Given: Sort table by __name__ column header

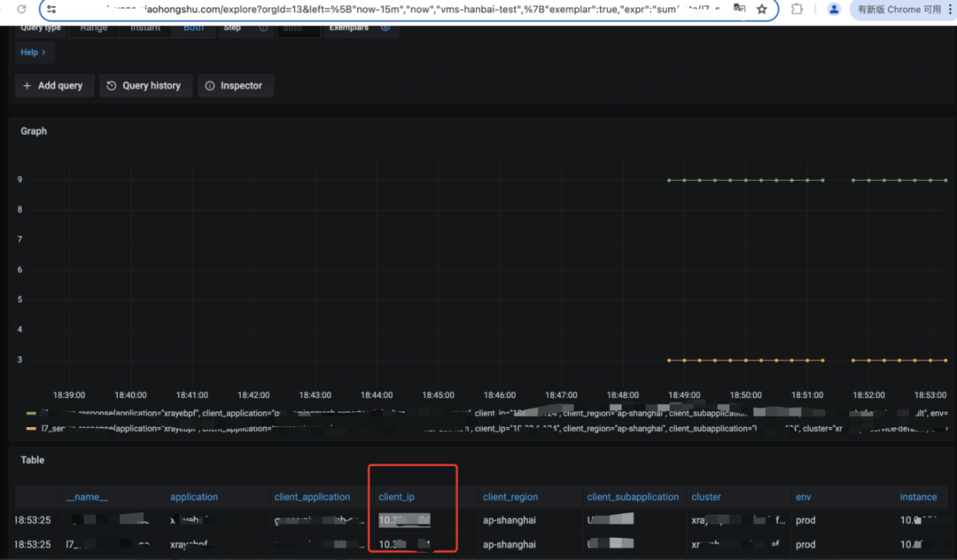Looking at the screenshot, I should pyautogui.click(x=87, y=497).
